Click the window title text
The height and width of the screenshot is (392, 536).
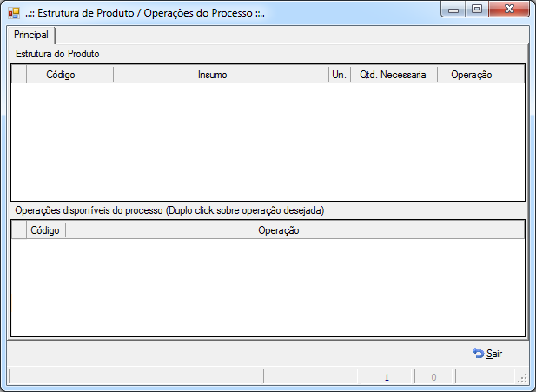click(145, 13)
